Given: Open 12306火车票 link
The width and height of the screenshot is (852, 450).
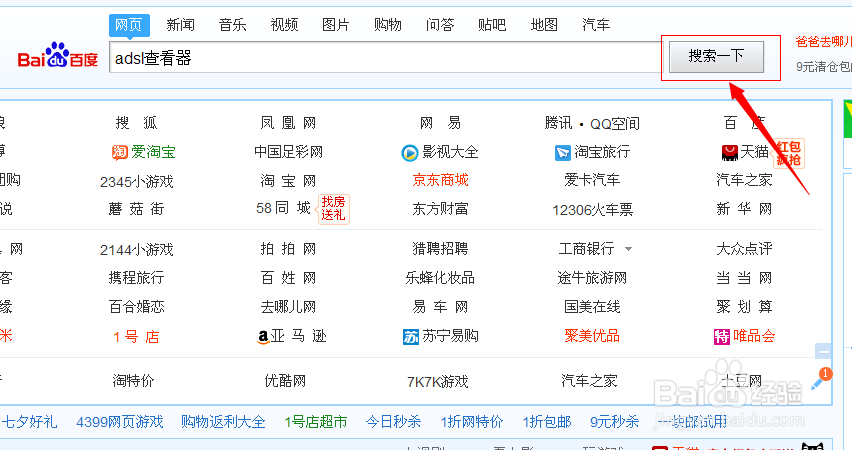Looking at the screenshot, I should pos(592,210).
